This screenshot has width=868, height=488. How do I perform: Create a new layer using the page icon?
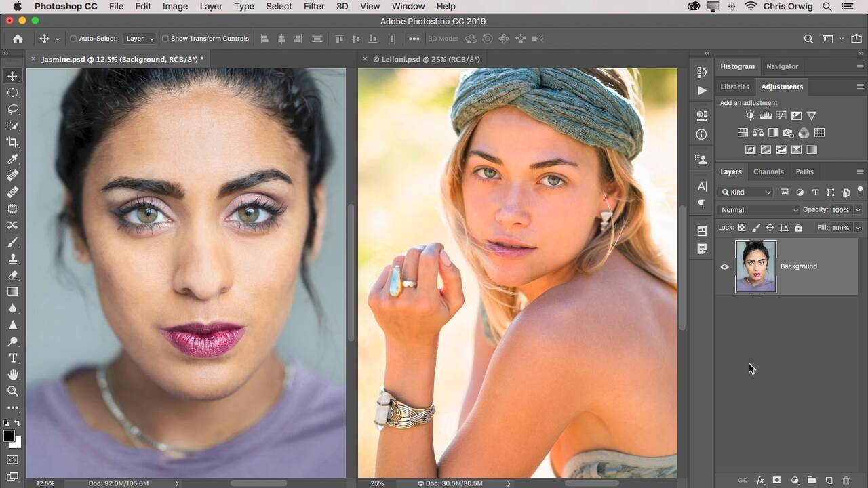pos(829,481)
